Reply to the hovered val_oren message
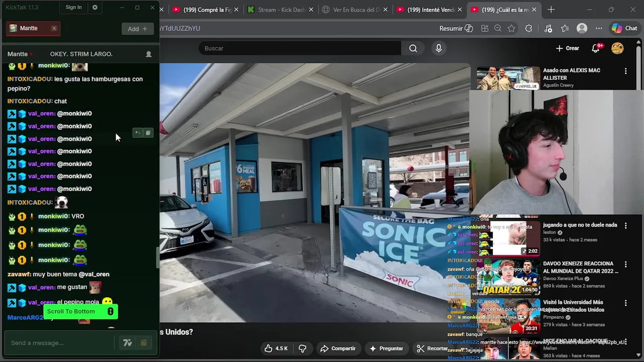 coord(137,133)
